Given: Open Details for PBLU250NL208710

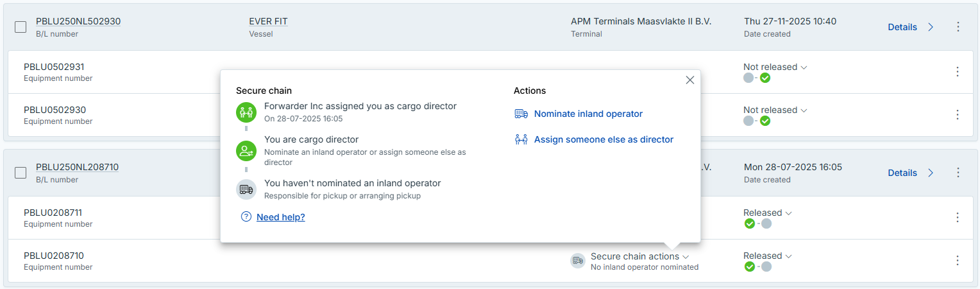Looking at the screenshot, I should (902, 173).
